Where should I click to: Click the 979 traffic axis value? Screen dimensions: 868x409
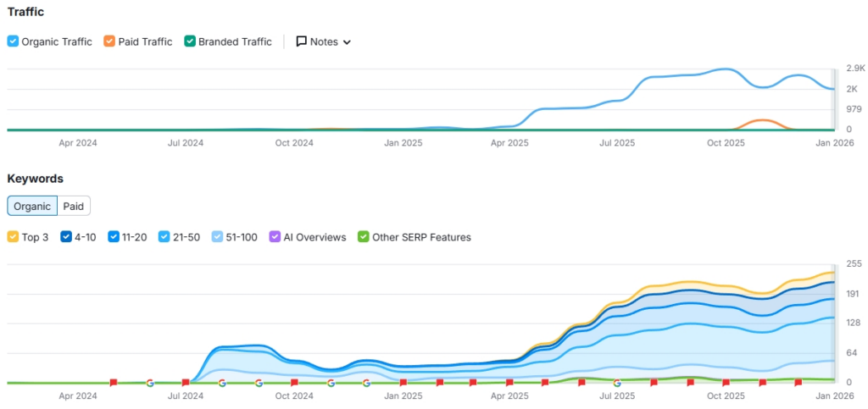(854, 109)
